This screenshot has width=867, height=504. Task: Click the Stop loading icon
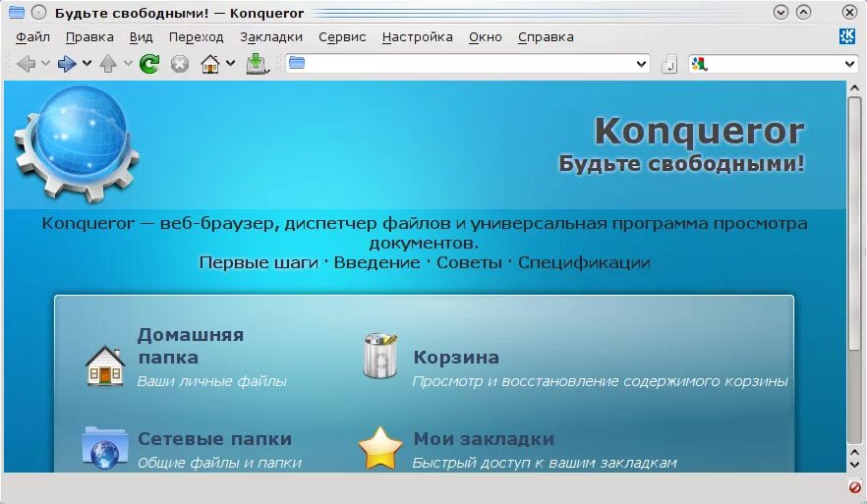click(179, 64)
